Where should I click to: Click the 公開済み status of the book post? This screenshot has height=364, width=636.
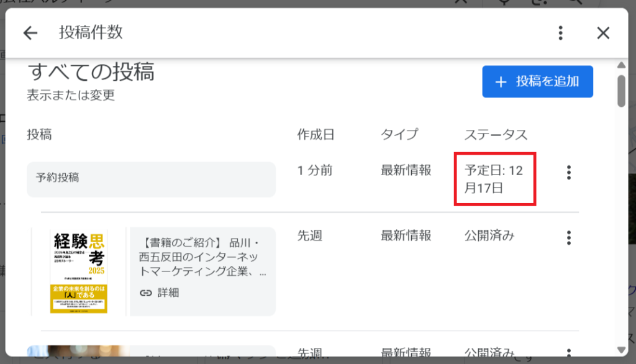tap(489, 236)
